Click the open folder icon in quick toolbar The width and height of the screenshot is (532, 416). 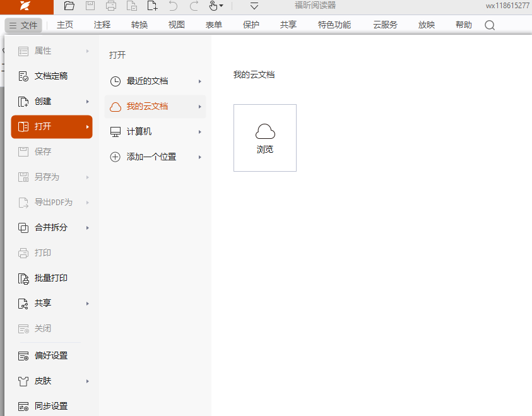click(x=69, y=6)
